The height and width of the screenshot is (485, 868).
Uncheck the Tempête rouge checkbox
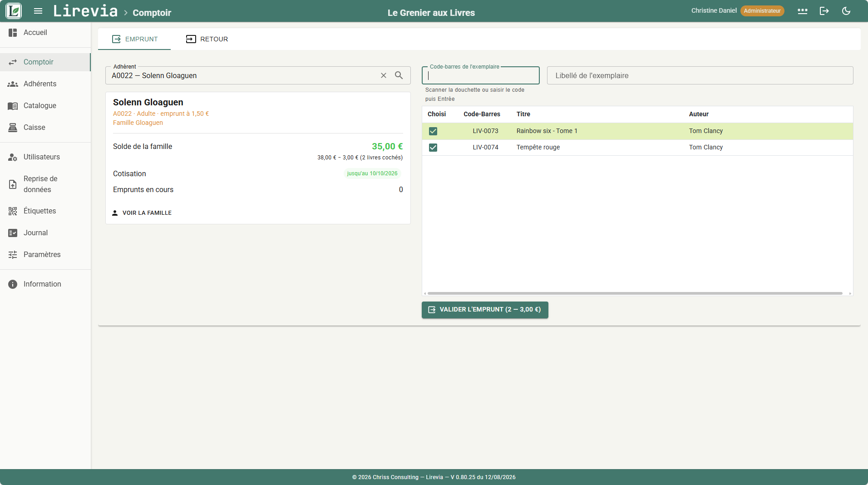coord(433,148)
